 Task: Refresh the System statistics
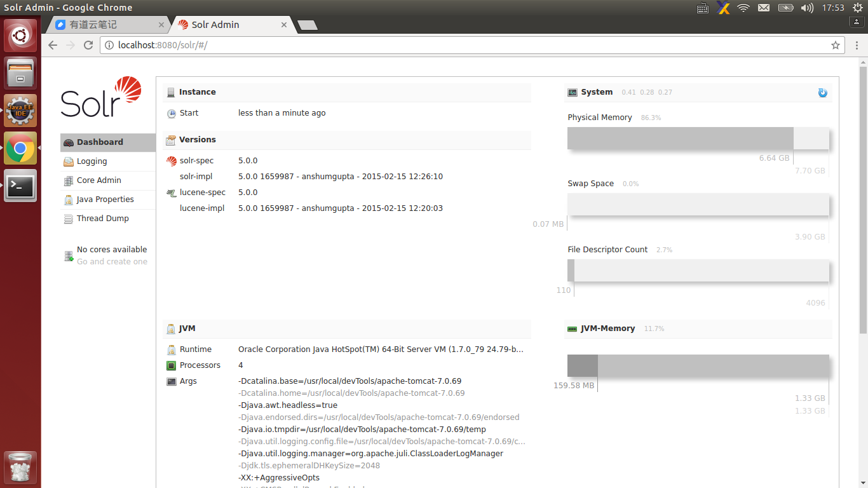[823, 93]
